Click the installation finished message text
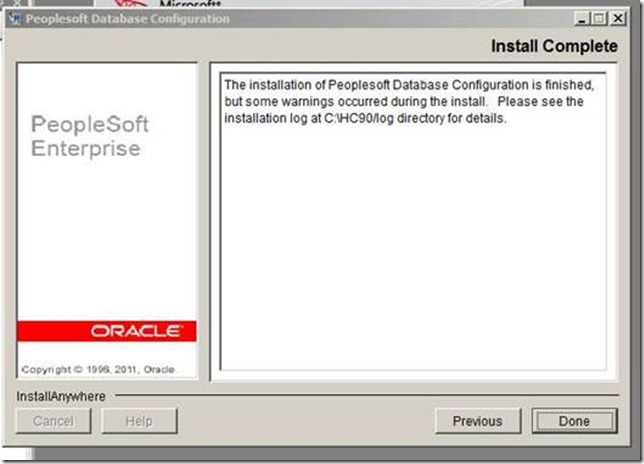 click(x=409, y=101)
